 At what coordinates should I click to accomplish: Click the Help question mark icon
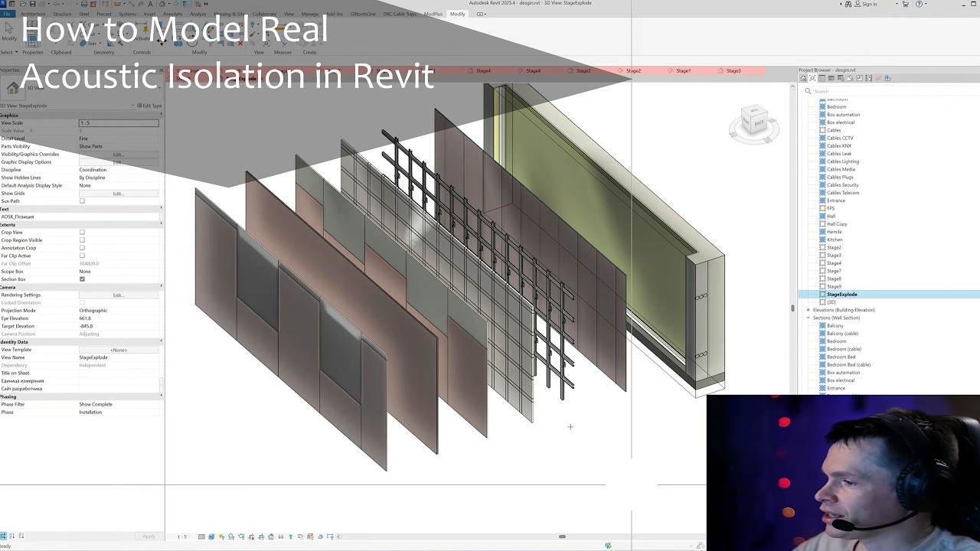tap(920, 4)
